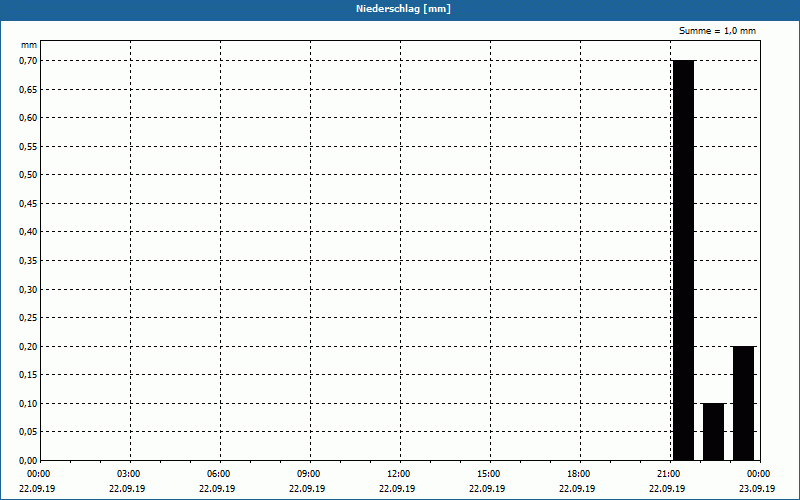Click the 0,30 y-axis label
Image resolution: width=800 pixels, height=500 pixels.
point(28,289)
